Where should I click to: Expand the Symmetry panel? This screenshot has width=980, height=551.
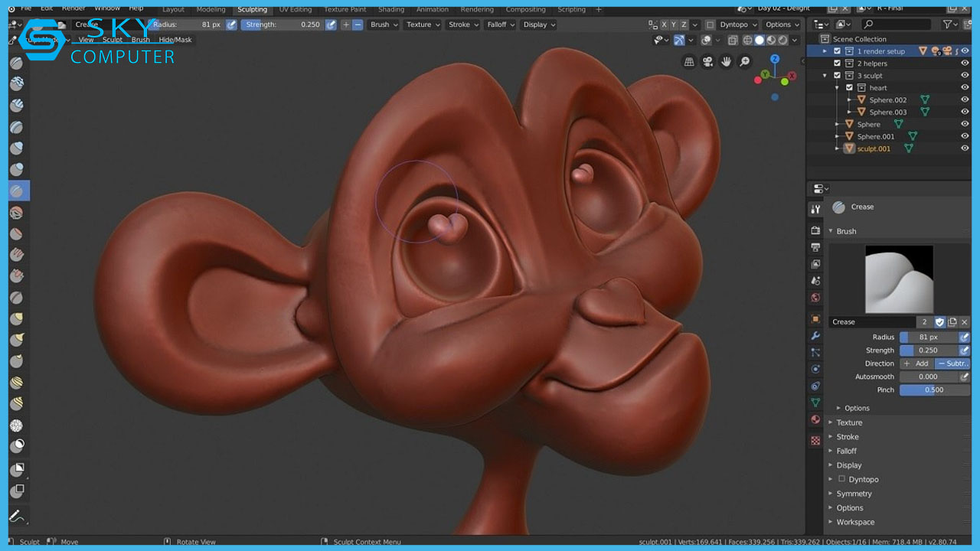click(x=854, y=494)
